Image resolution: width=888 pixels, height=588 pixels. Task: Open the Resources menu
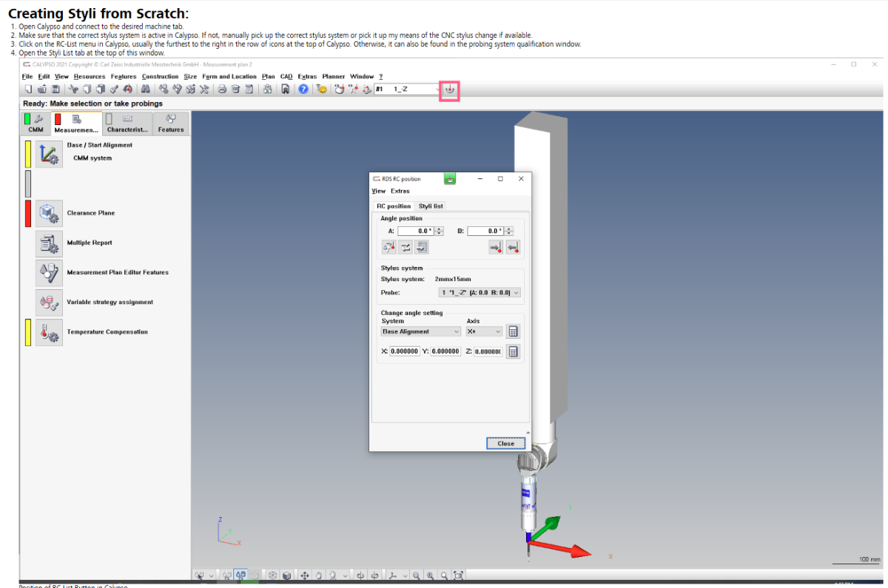pyautogui.click(x=90, y=76)
